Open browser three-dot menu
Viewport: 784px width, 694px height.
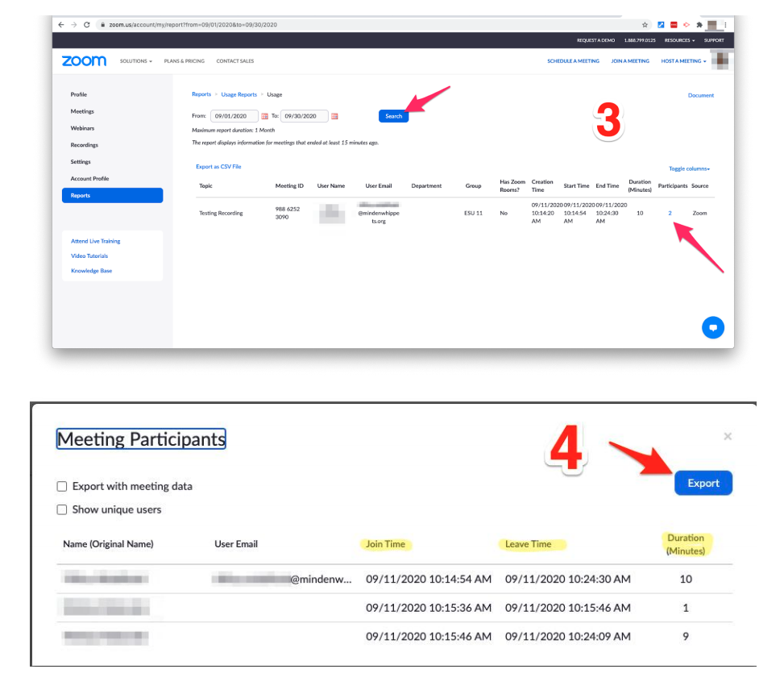click(x=725, y=24)
